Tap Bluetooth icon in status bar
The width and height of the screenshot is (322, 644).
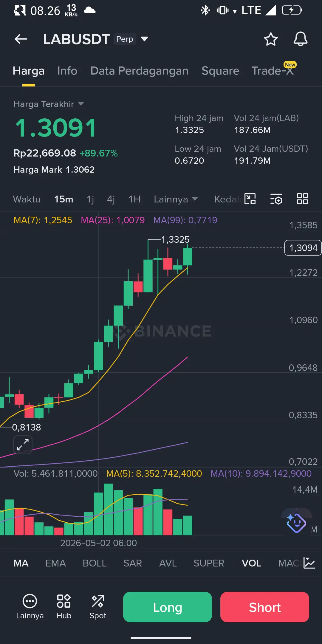click(x=205, y=10)
